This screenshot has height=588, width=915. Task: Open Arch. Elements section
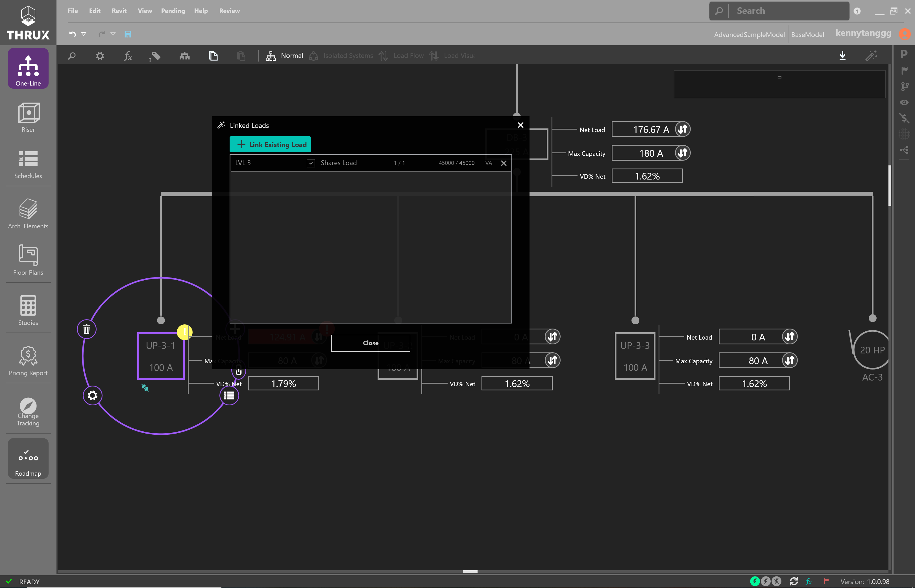pos(28,214)
